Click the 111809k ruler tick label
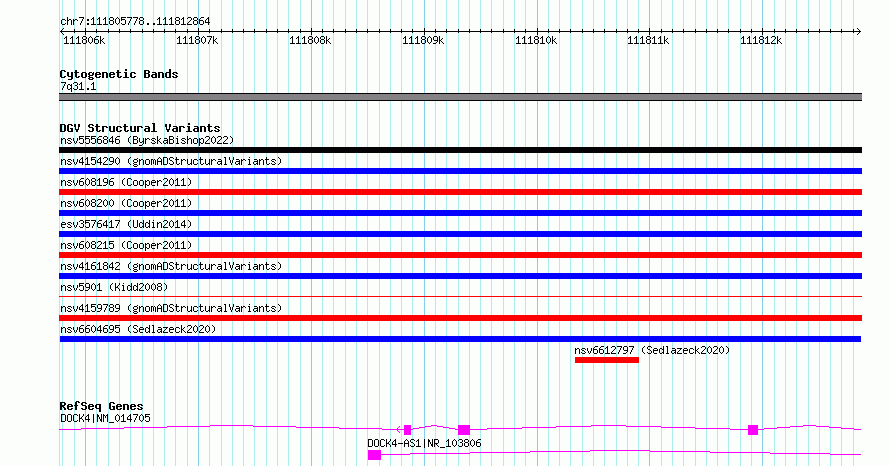Screen dimensions: 890x466 click(423, 40)
